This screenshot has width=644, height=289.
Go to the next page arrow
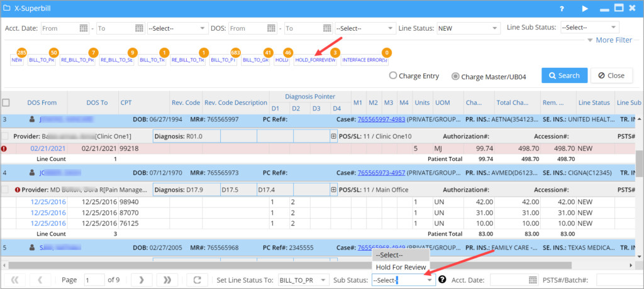(x=142, y=280)
